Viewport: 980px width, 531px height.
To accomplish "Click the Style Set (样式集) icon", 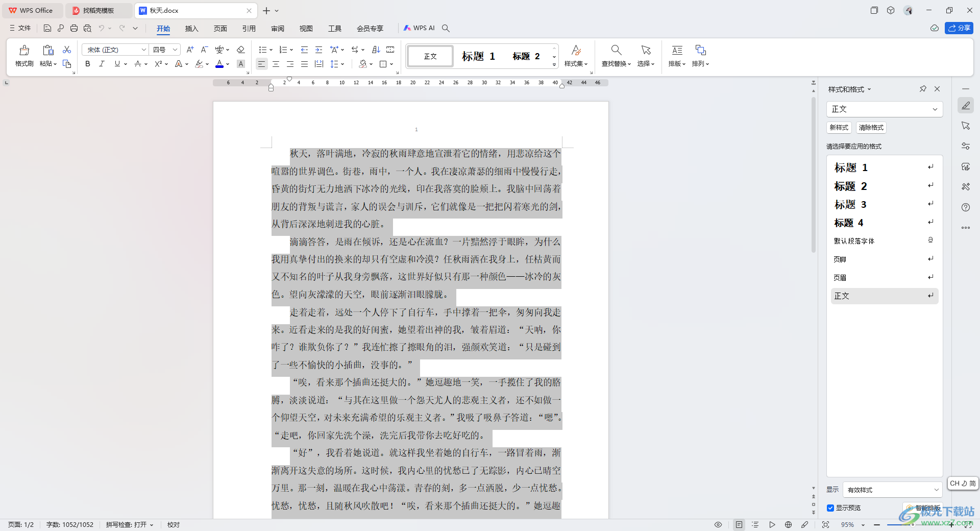I will pyautogui.click(x=576, y=50).
